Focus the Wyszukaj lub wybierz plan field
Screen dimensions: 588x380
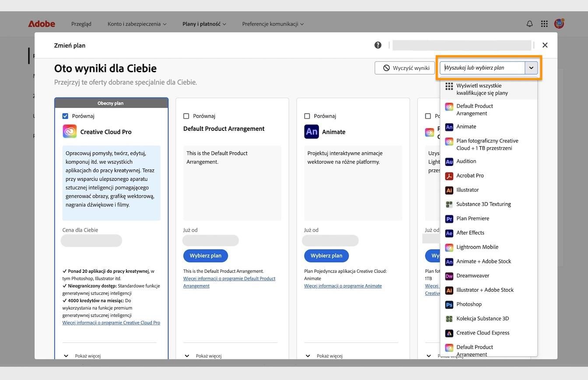[483, 68]
